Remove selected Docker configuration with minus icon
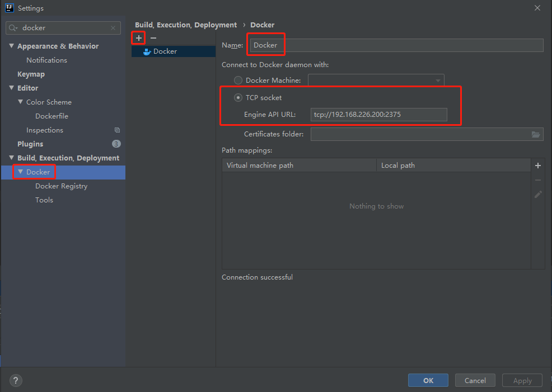 [x=153, y=38]
